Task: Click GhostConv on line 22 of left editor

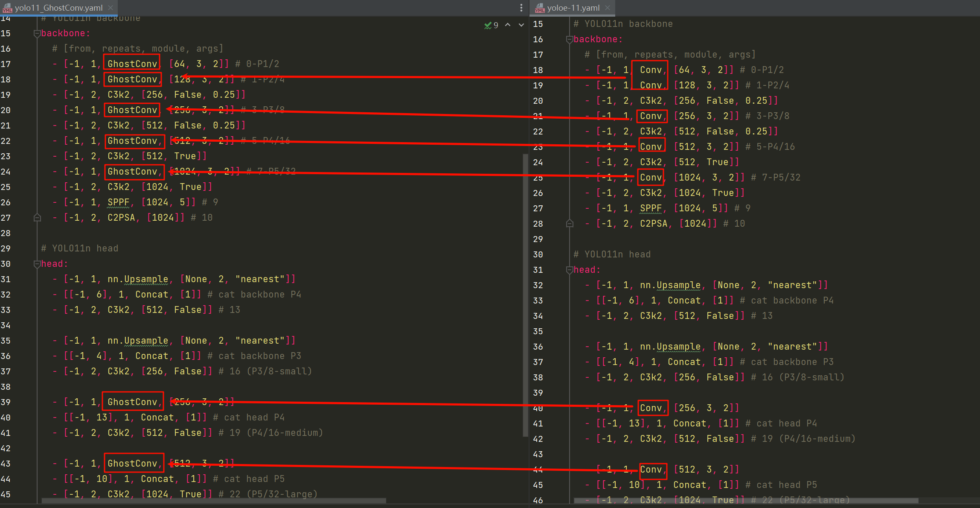Action: click(x=132, y=141)
